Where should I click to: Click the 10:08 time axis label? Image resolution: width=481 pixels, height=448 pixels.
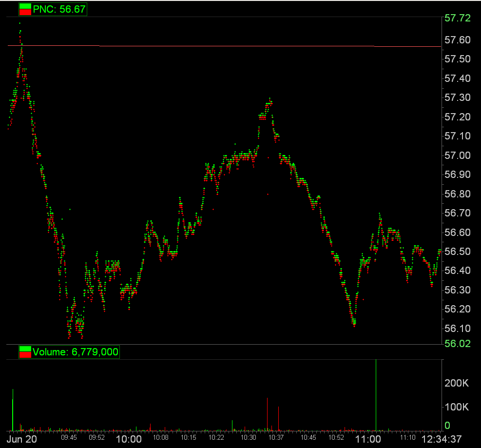point(161,438)
